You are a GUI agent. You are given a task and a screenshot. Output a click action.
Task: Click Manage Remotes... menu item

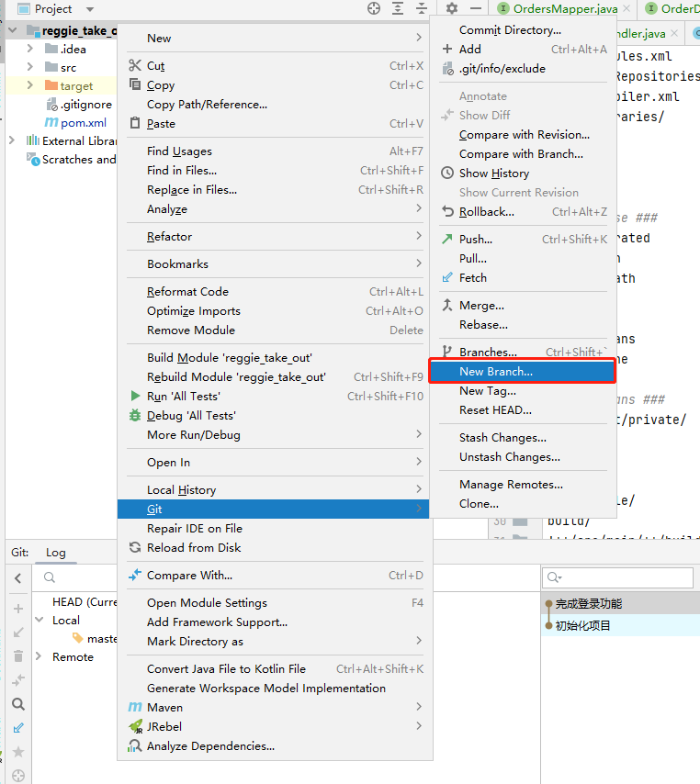[523, 485]
